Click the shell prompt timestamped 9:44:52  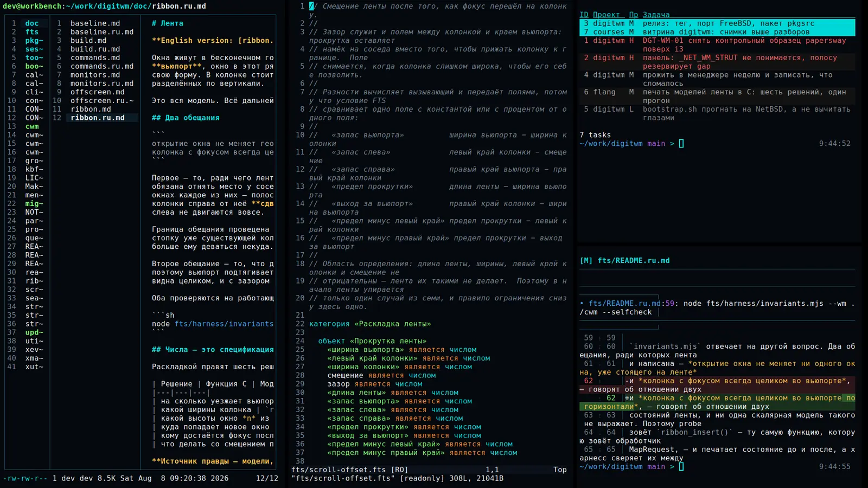(x=715, y=144)
